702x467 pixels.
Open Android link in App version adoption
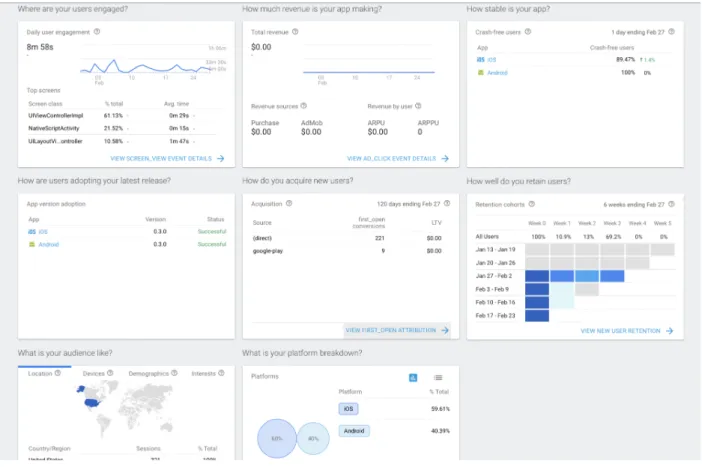(48, 244)
